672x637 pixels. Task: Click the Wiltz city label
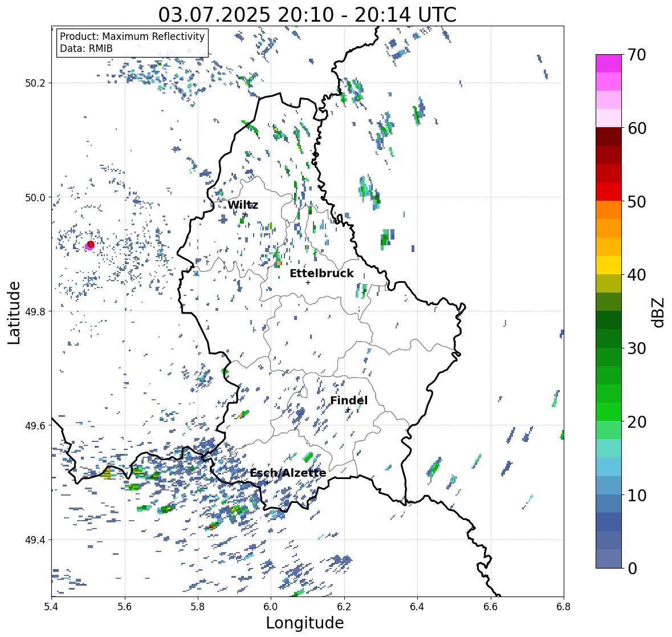[243, 205]
